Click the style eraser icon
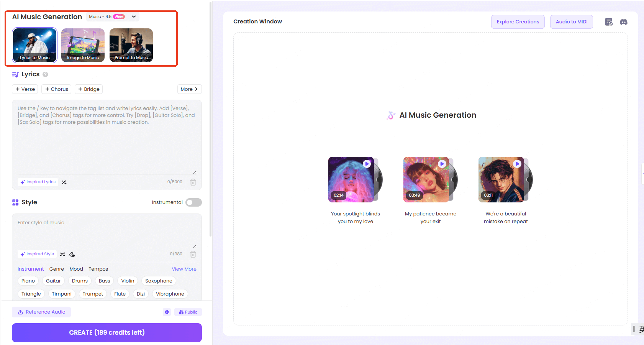This screenshot has width=644, height=345. point(72,254)
